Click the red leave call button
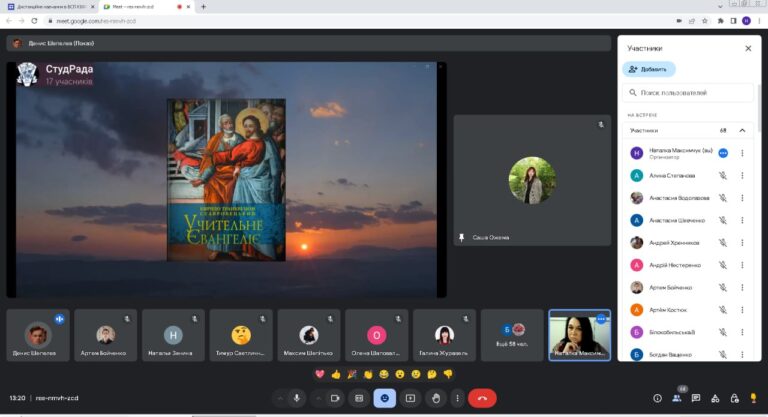 (482, 398)
